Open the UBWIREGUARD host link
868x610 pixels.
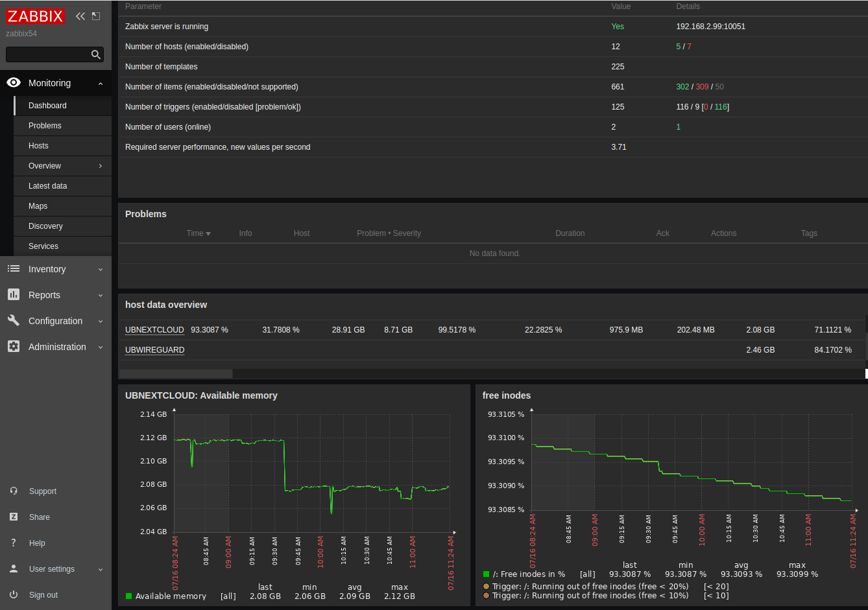[x=154, y=350]
